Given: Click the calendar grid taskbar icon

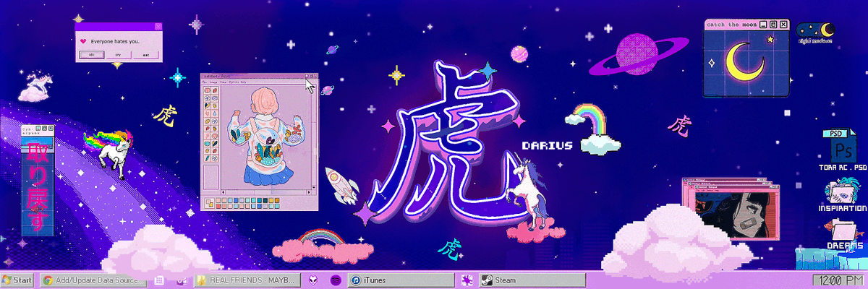Looking at the screenshot, I should (159, 280).
